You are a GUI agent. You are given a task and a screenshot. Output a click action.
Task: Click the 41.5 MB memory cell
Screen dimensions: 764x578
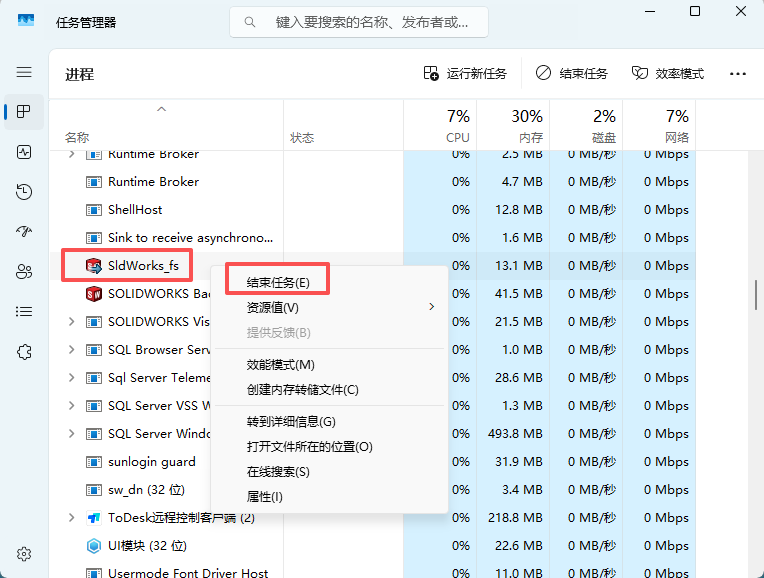coord(513,294)
